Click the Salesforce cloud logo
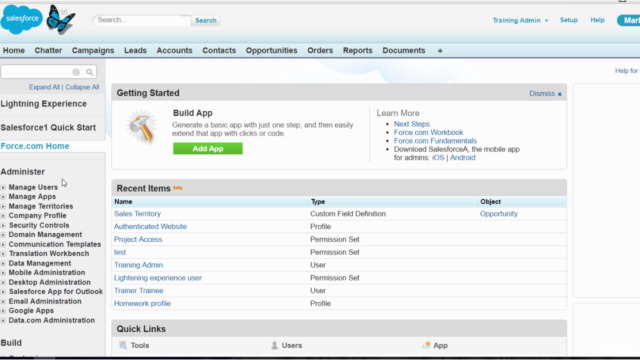The height and width of the screenshot is (360, 640). (22, 19)
